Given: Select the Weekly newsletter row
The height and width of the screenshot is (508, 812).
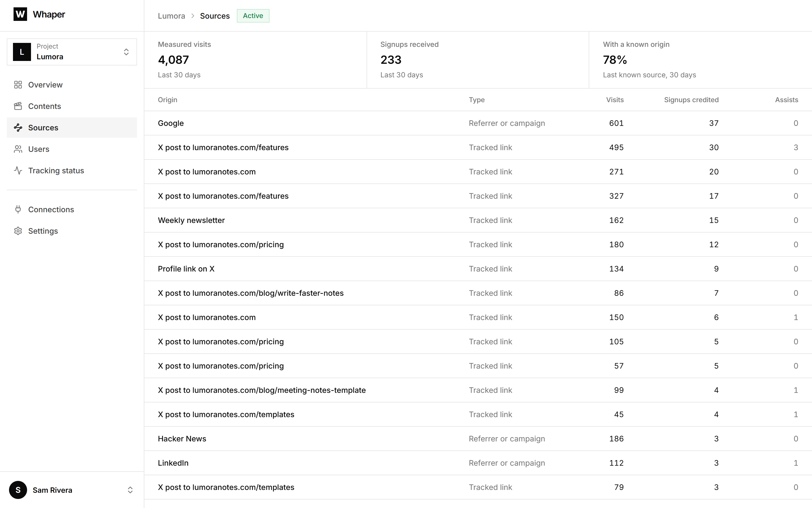Looking at the screenshot, I should click(478, 220).
